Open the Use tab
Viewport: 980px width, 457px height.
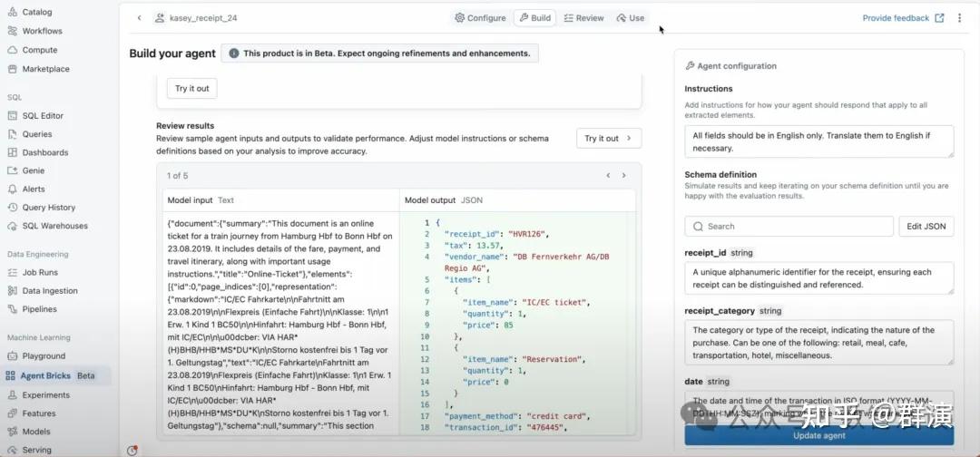[x=630, y=18]
